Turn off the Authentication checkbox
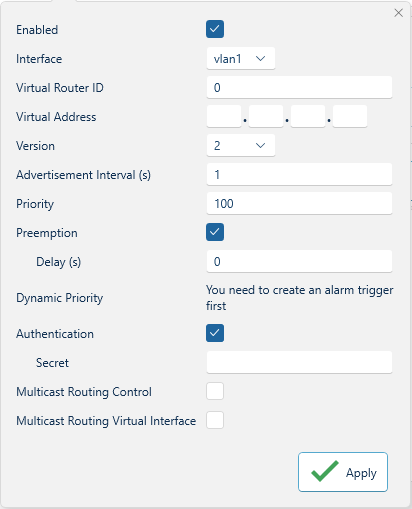Viewport: 412px width, 509px height. tap(215, 333)
